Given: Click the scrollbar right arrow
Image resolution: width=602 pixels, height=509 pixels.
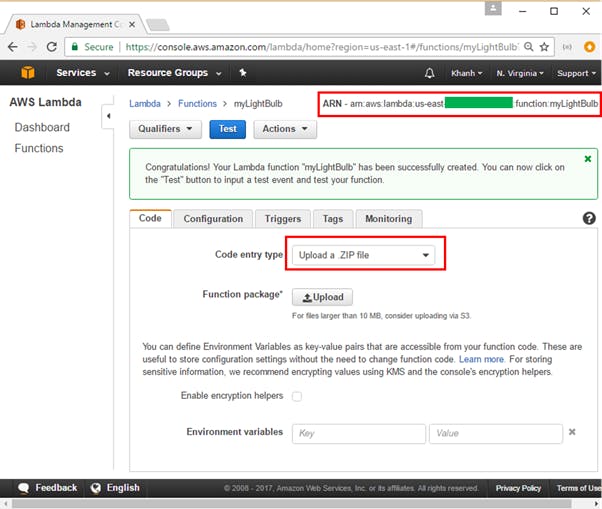Looking at the screenshot, I should click(596, 503).
